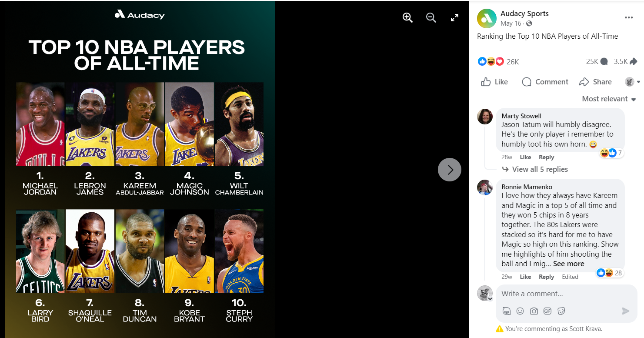Insert an avatar sticker in comment

[x=506, y=311]
